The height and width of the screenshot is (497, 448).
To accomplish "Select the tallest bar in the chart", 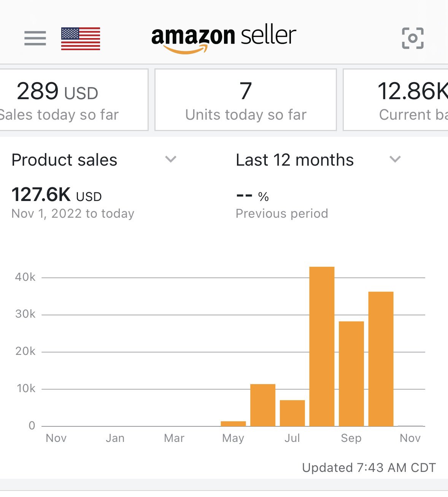I will click(x=322, y=346).
